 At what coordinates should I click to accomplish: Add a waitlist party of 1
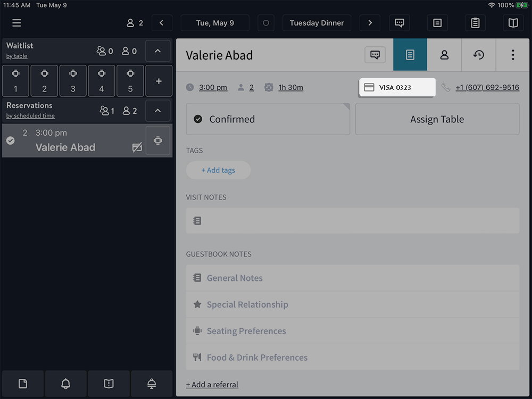(x=15, y=81)
